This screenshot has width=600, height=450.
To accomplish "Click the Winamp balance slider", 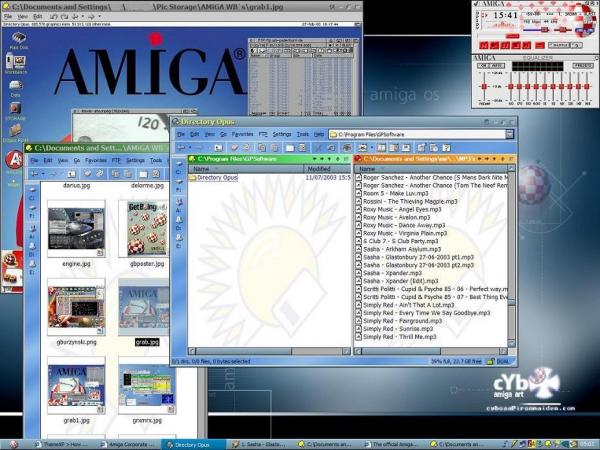I will click(562, 30).
